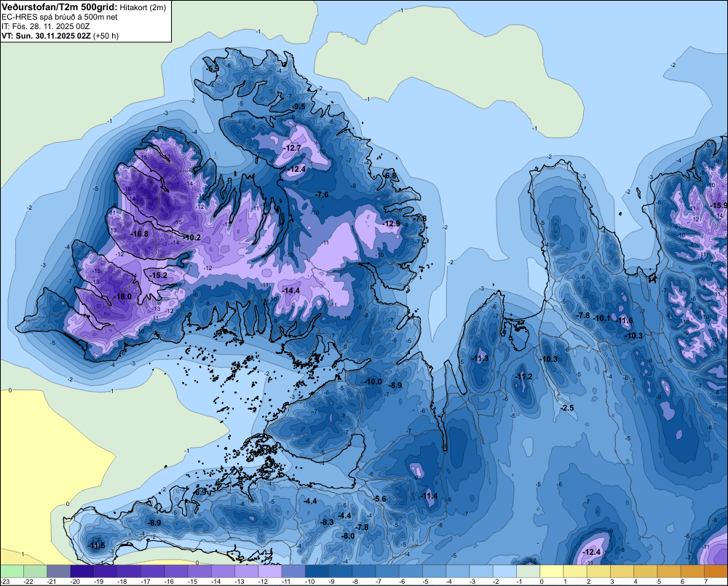Select the -5.9 reading at northwest tip
Screen dimensions: 728x586
click(212, 68)
